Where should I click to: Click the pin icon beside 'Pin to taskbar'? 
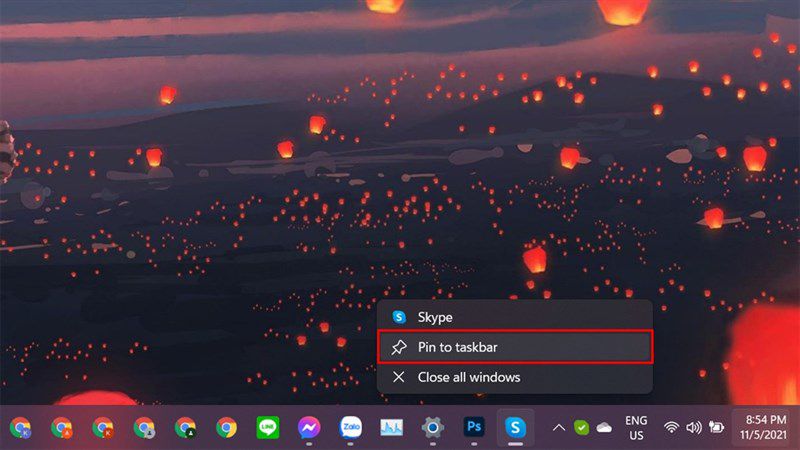[399, 347]
